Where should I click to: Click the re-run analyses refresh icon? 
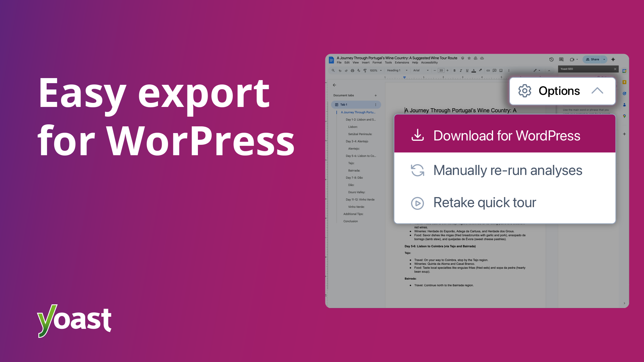coord(418,170)
